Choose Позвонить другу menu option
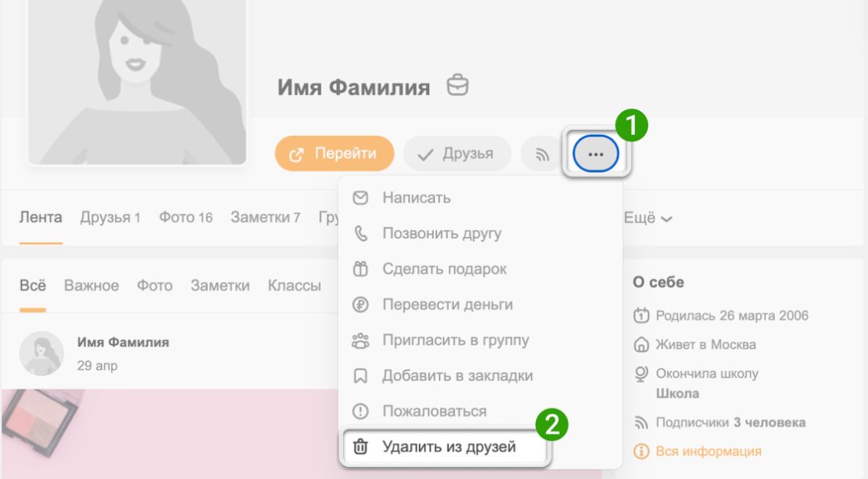Image resolution: width=868 pixels, height=479 pixels. click(x=441, y=234)
